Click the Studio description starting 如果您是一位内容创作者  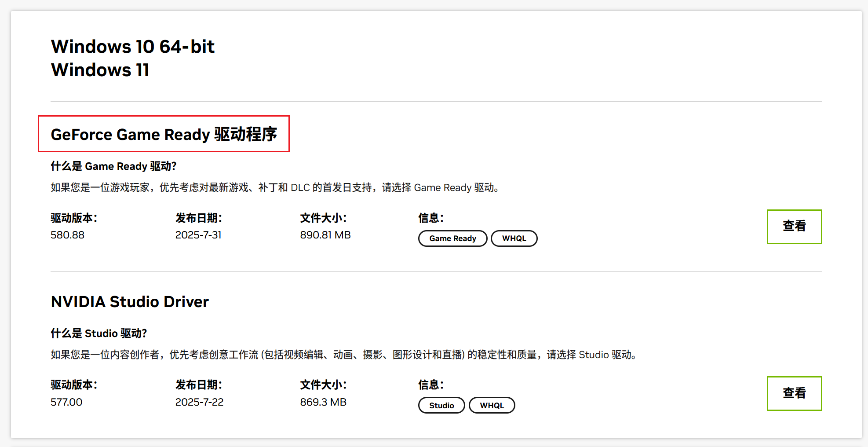[344, 355]
